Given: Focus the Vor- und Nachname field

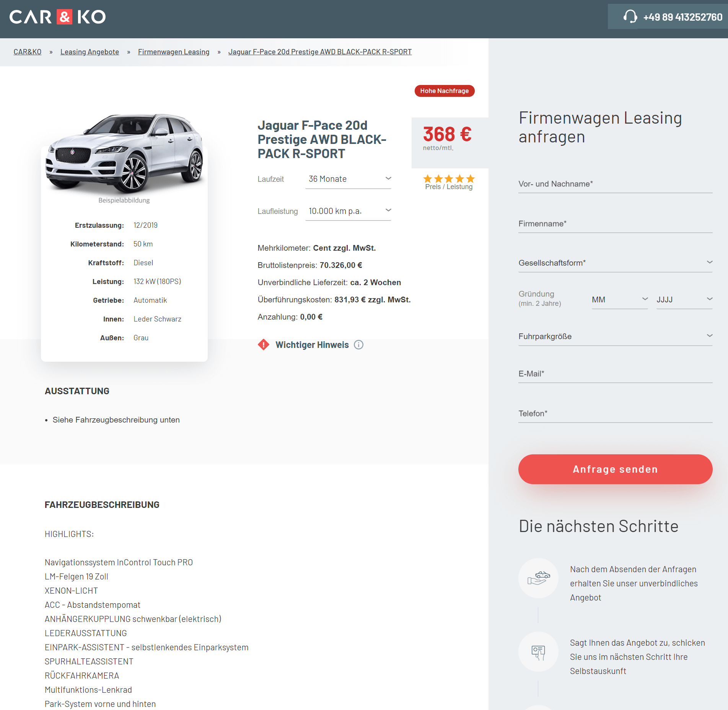Looking at the screenshot, I should tap(615, 184).
